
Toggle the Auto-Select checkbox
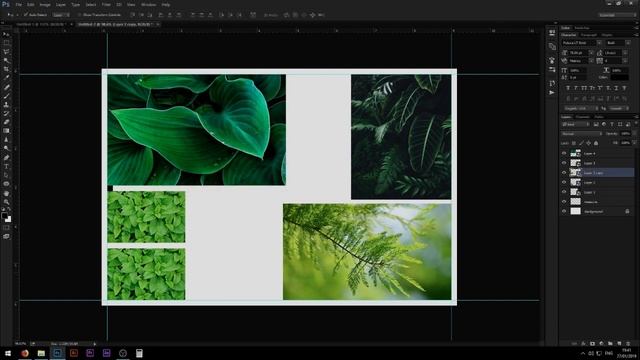pos(26,15)
